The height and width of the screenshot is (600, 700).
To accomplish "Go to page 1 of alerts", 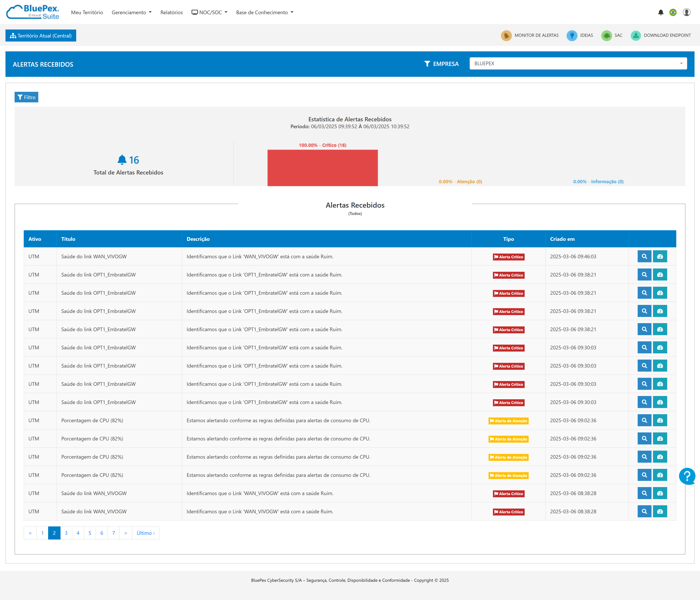I will [42, 533].
